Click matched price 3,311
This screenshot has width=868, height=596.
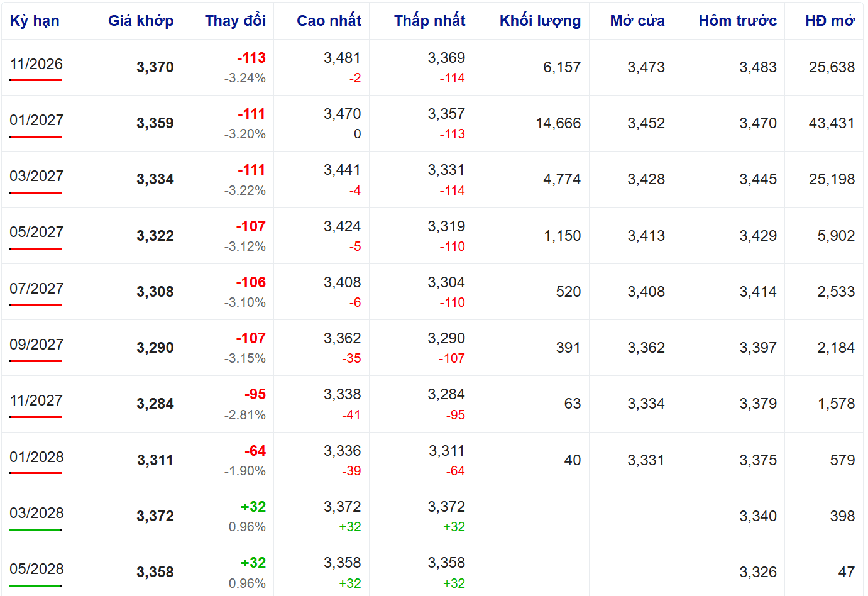coord(155,460)
